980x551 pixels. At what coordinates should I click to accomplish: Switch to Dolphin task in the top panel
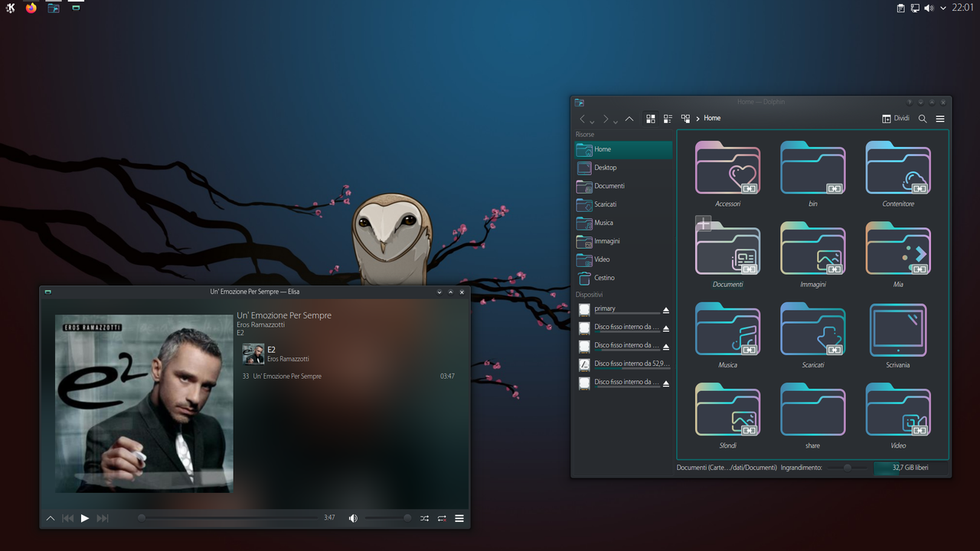54,8
